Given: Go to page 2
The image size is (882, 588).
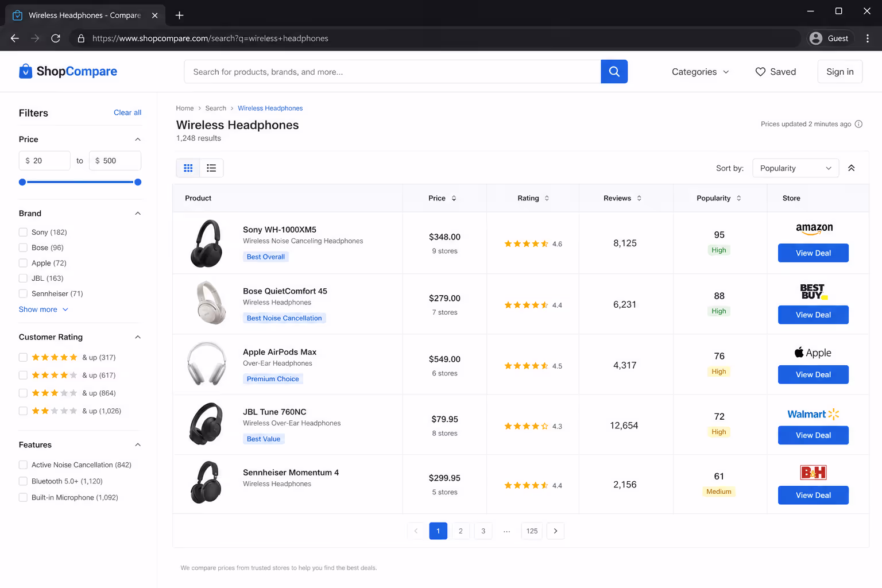Looking at the screenshot, I should point(461,531).
